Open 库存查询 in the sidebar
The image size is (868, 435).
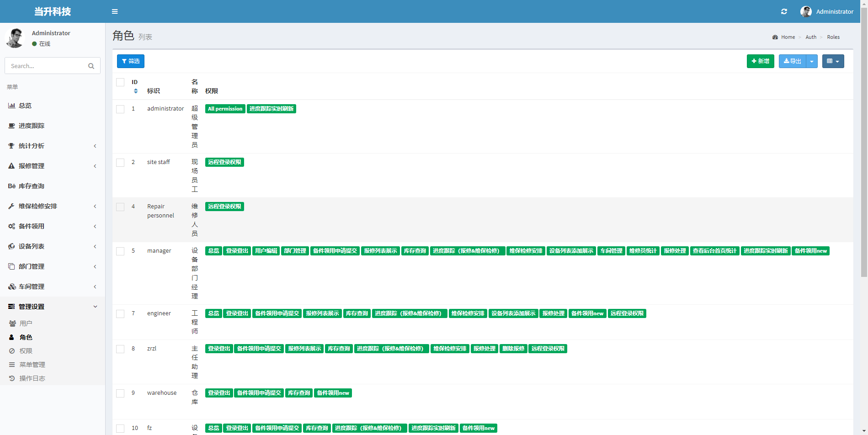pyautogui.click(x=31, y=186)
